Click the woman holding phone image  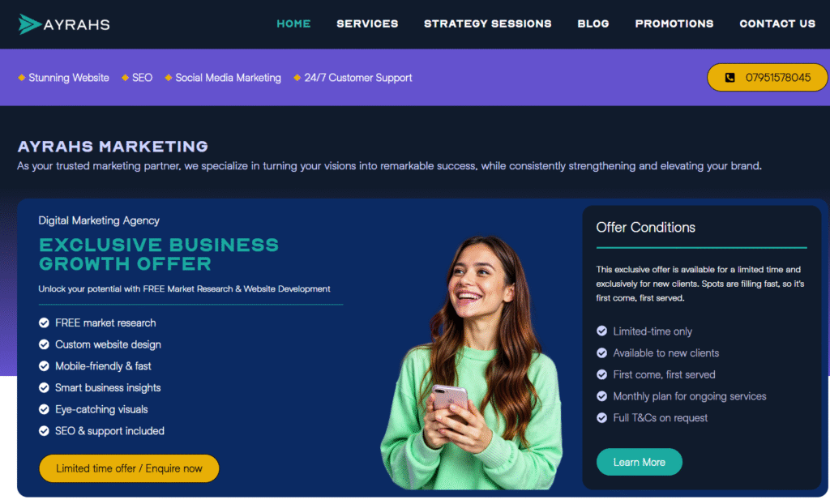click(x=471, y=363)
